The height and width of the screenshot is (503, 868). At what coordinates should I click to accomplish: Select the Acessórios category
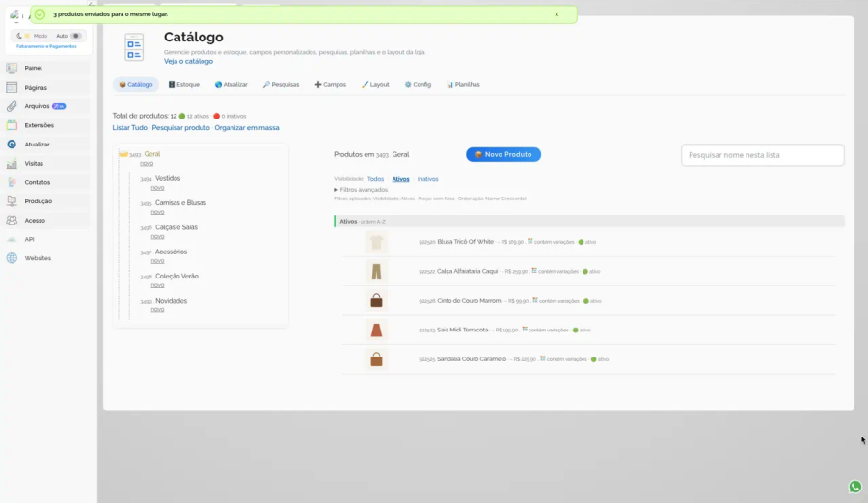pos(171,251)
